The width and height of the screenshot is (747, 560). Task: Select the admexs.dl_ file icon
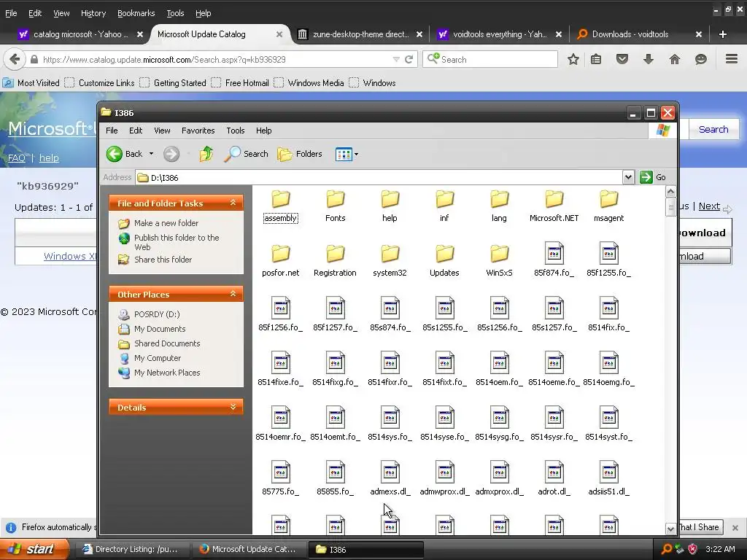pos(390,472)
